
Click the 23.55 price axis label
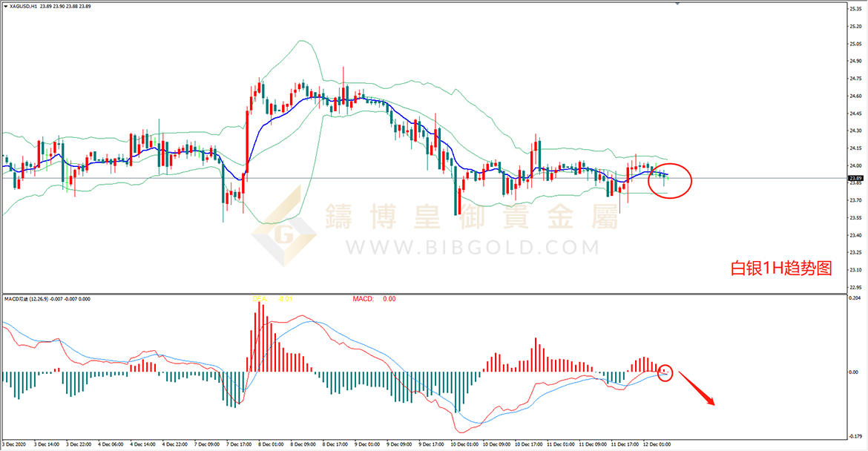(x=855, y=217)
